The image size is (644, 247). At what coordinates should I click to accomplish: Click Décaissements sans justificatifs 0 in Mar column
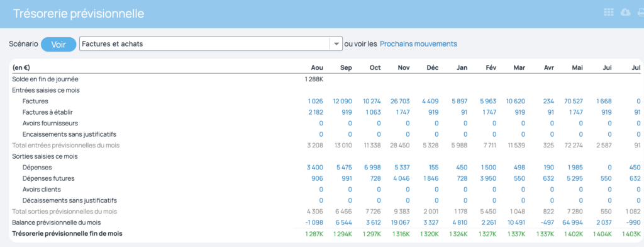click(523, 201)
